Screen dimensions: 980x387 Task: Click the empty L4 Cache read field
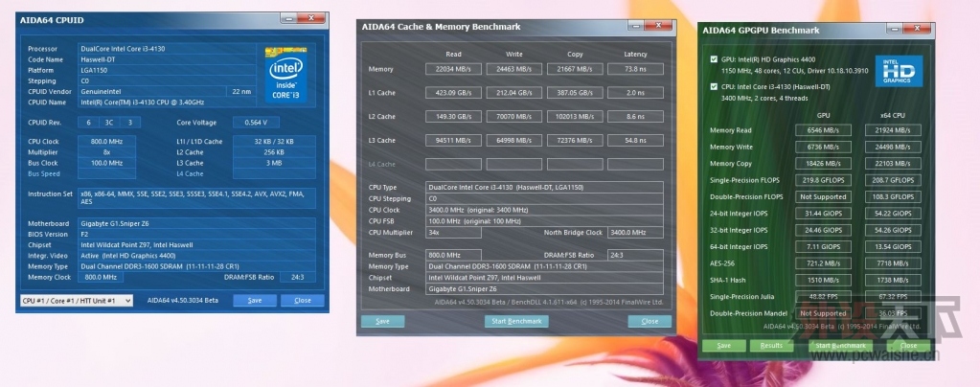(453, 164)
